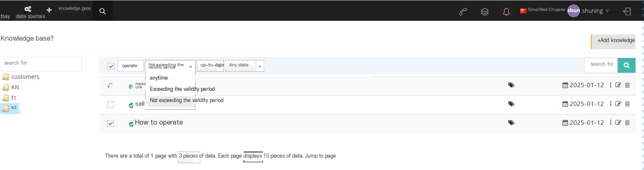
Task: Select Exceeding the validity period option
Action: pos(182,89)
